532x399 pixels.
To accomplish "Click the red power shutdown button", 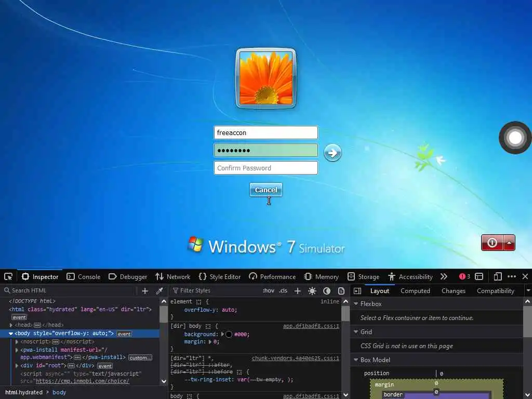I will click(492, 243).
